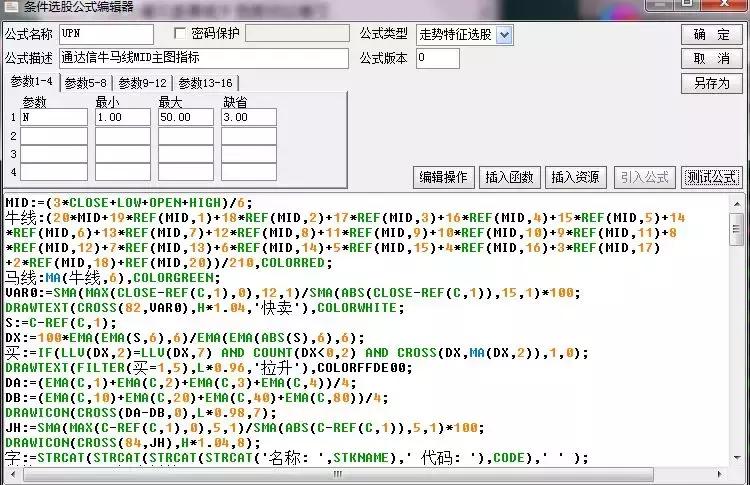Click the 条件选股公式编辑器 window icon
The height and width of the screenshot is (485, 750).
[x=11, y=7]
